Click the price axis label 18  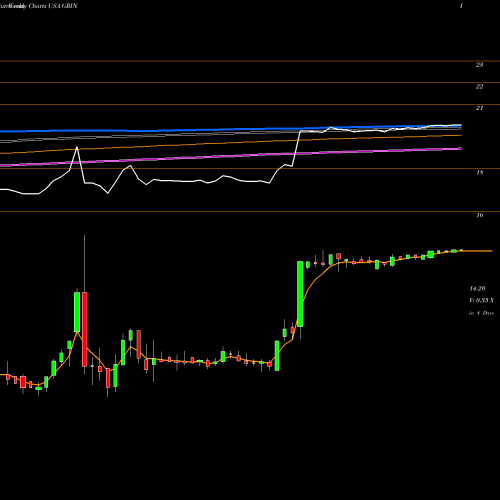tap(479, 173)
